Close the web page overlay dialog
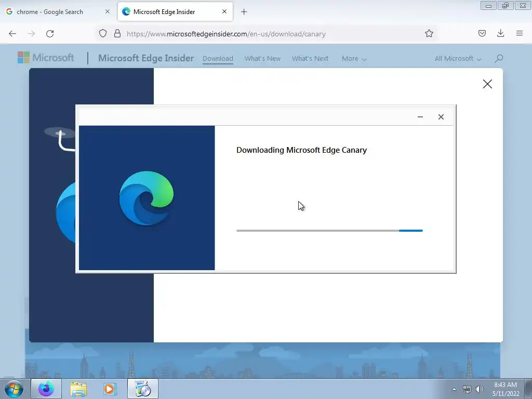This screenshot has width=532, height=399. pos(487,84)
